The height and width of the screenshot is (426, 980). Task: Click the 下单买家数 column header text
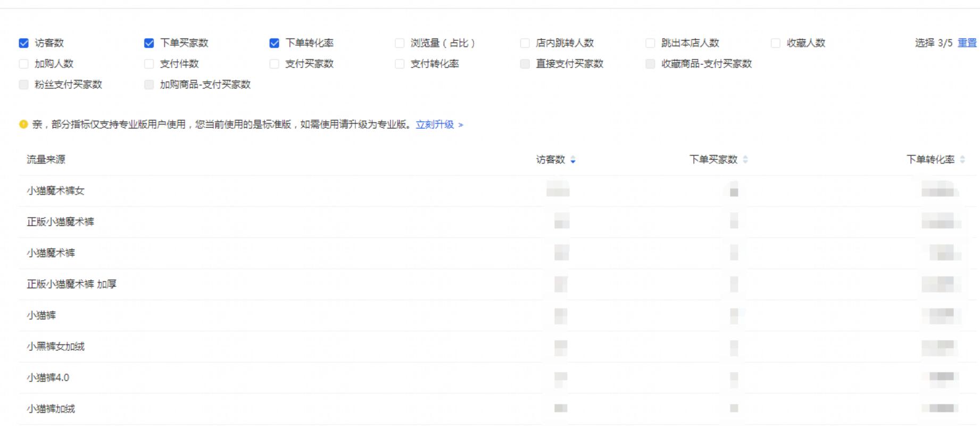pos(713,160)
